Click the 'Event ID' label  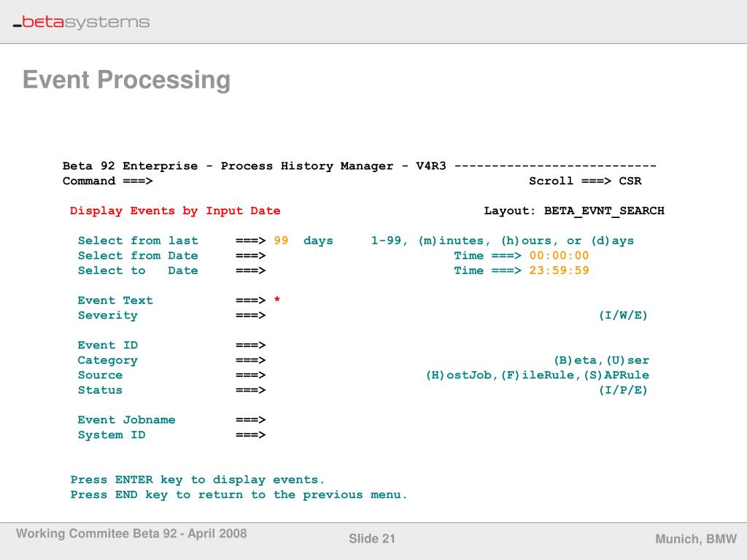[x=108, y=345]
